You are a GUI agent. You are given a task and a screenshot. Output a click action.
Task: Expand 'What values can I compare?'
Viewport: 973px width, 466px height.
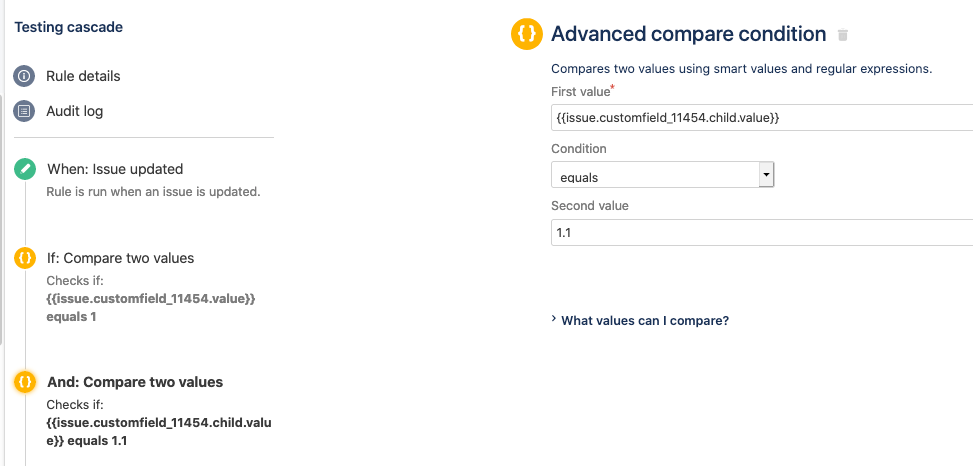[645, 321]
